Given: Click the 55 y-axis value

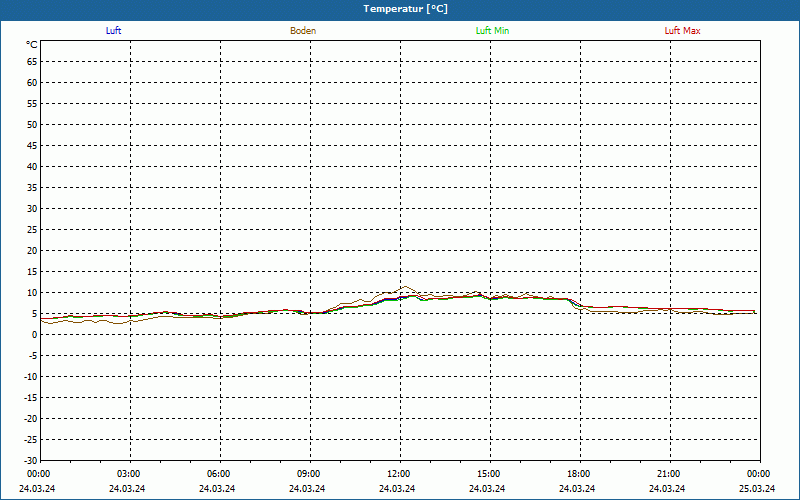Looking at the screenshot, I should pyautogui.click(x=32, y=104).
